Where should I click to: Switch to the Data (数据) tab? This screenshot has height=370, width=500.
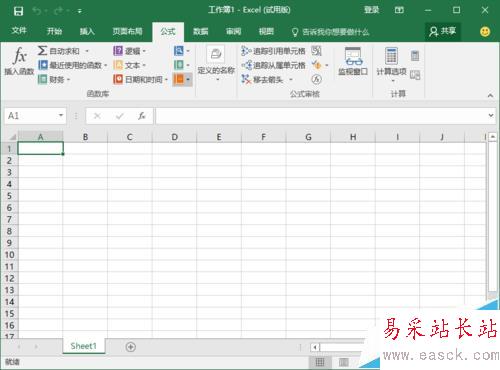pos(201,31)
